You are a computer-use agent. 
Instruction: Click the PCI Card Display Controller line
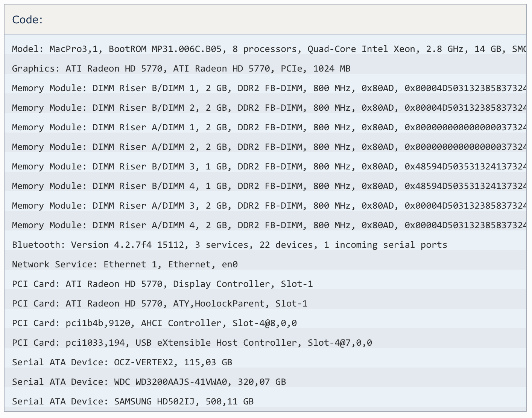[162, 284]
